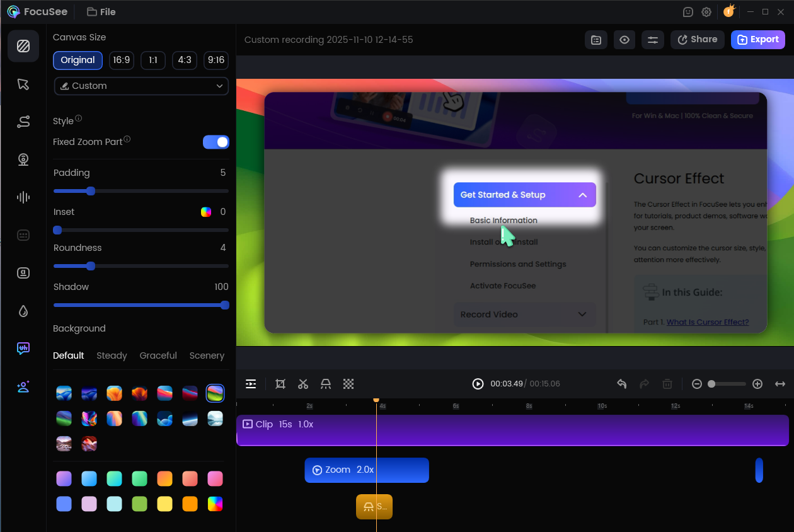Image resolution: width=794 pixels, height=532 pixels.
Task: Select the Zoom 2.0x timeline block
Action: [x=367, y=470]
